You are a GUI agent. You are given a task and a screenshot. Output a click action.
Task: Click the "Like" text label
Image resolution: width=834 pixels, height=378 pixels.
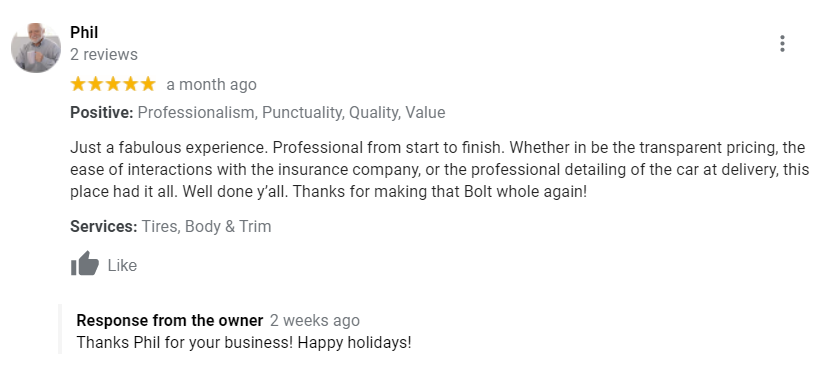click(122, 265)
